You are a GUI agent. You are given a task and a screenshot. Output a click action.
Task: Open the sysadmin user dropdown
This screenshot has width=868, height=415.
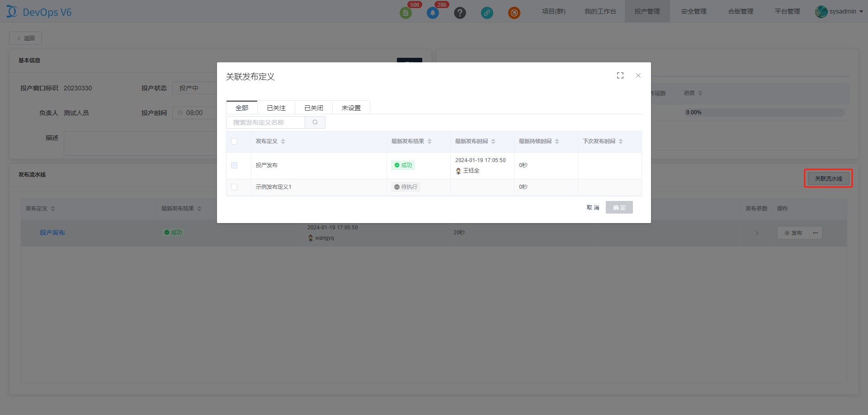click(839, 11)
